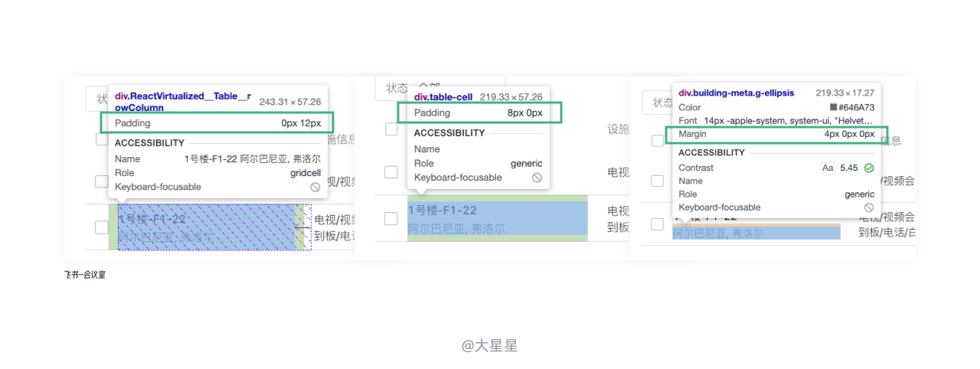Image resolution: width=980 pixels, height=369 pixels.
Task: Click the @大星星 watermark text
Action: 490,346
